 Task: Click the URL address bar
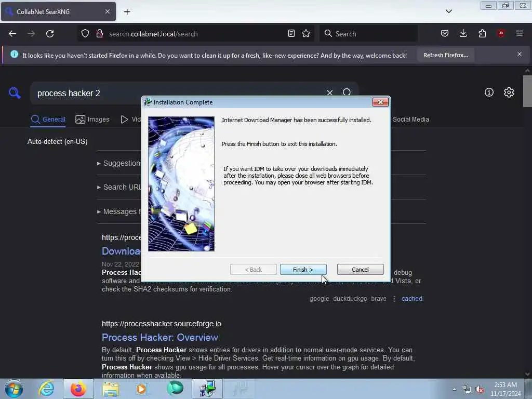(x=197, y=34)
